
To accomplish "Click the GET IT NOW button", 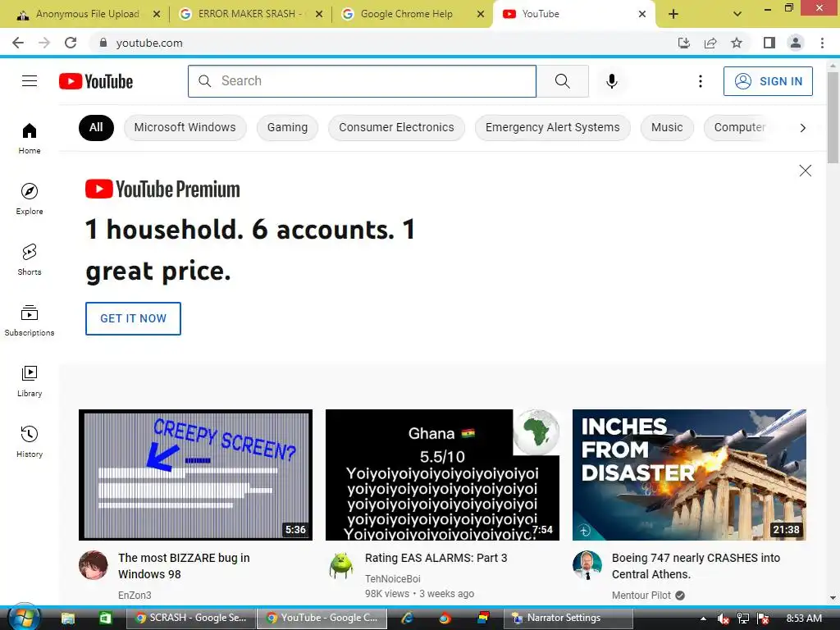I will (133, 318).
